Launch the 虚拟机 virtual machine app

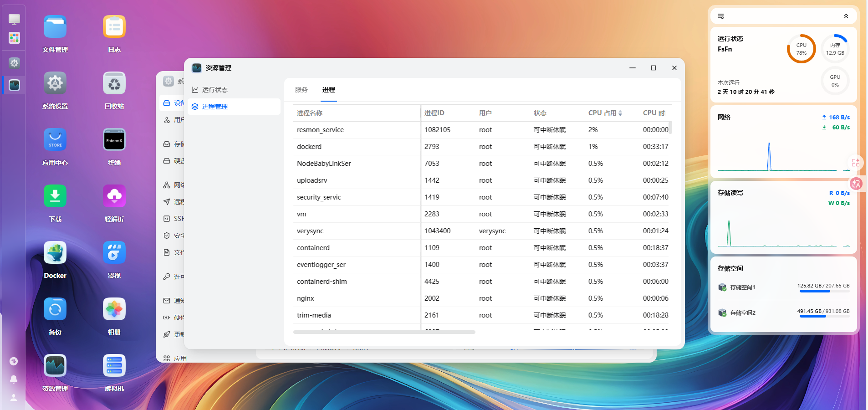click(x=114, y=366)
